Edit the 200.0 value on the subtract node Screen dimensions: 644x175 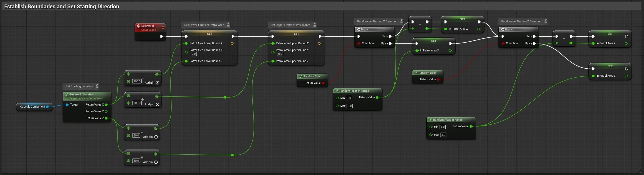(137, 81)
